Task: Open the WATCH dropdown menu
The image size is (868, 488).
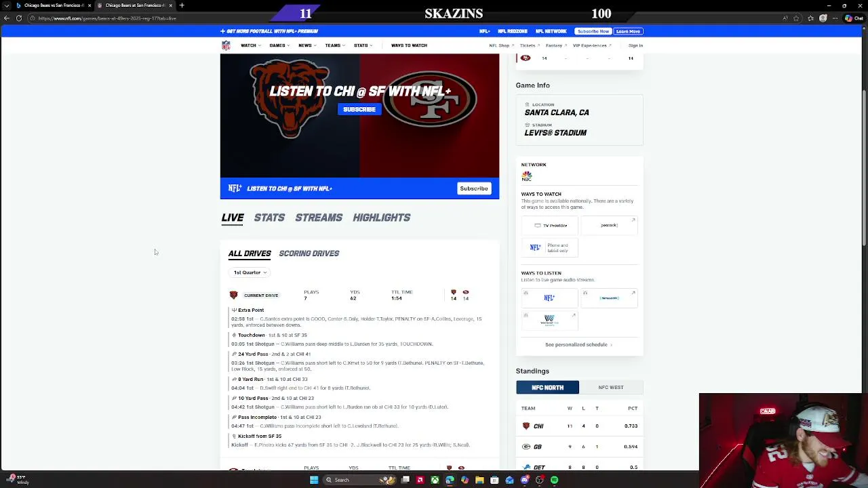Action: pyautogui.click(x=250, y=45)
